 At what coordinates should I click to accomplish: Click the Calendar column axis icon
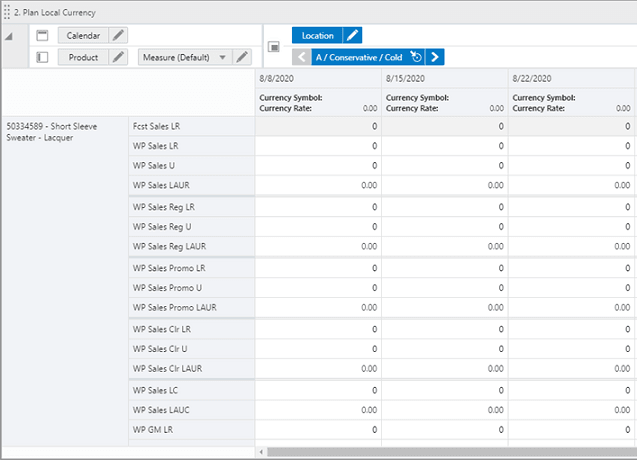click(42, 35)
